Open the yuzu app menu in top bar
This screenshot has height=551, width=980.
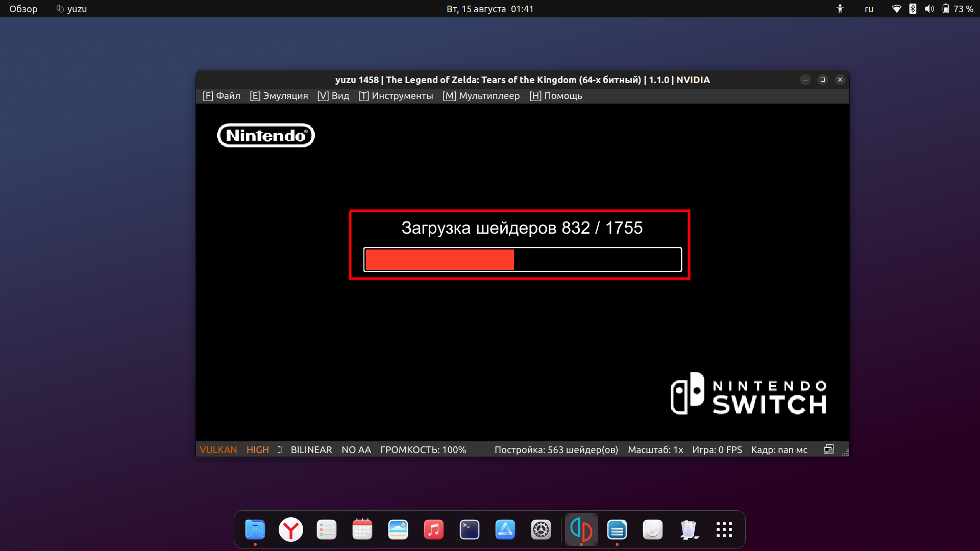pos(71,9)
